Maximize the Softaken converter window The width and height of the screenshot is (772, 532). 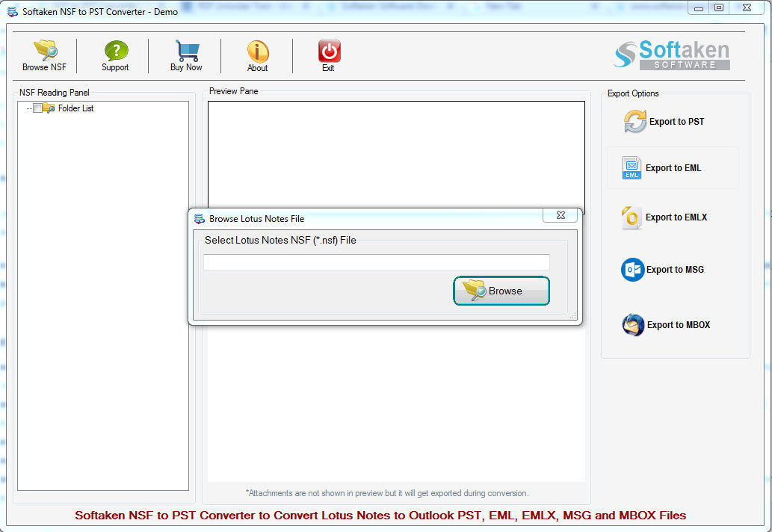pyautogui.click(x=719, y=8)
